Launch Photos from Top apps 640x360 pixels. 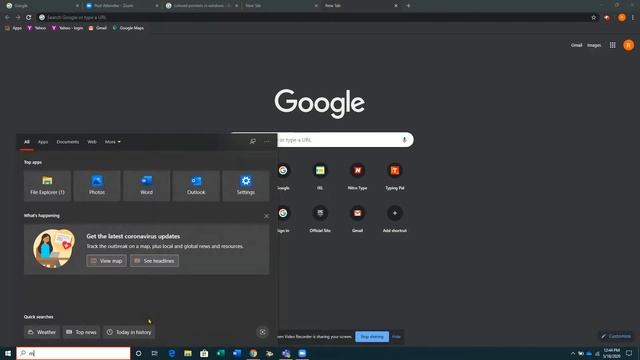[x=97, y=186]
